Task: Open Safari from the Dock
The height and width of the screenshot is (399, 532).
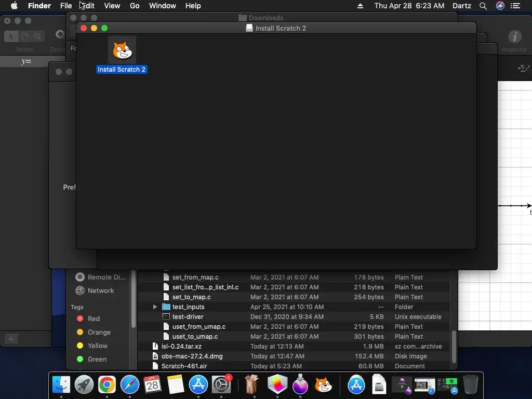Action: coord(129,385)
